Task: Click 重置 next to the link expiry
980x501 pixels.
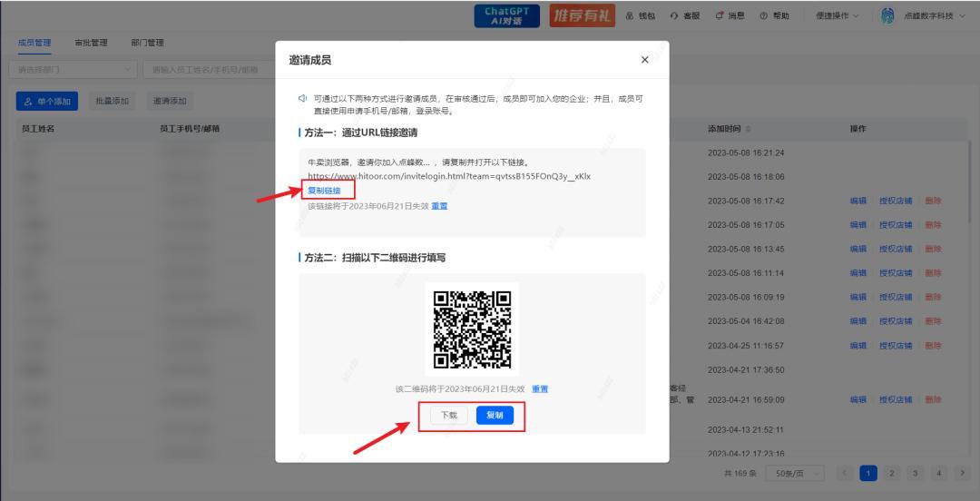Action: [439, 206]
